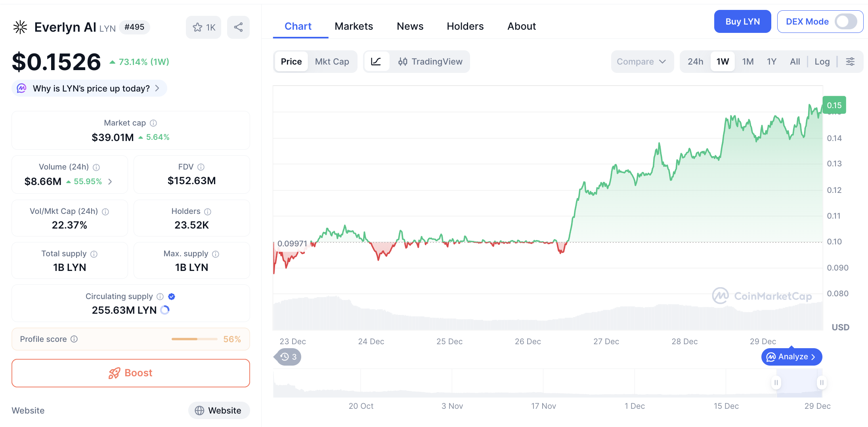Expand Volume (24h) details chevron

tap(110, 181)
